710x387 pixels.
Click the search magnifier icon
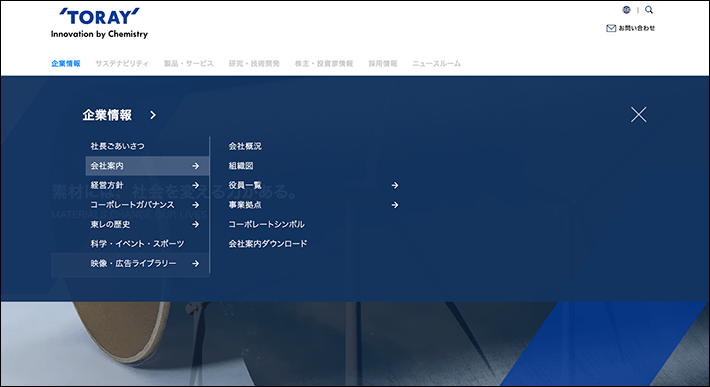click(x=649, y=10)
